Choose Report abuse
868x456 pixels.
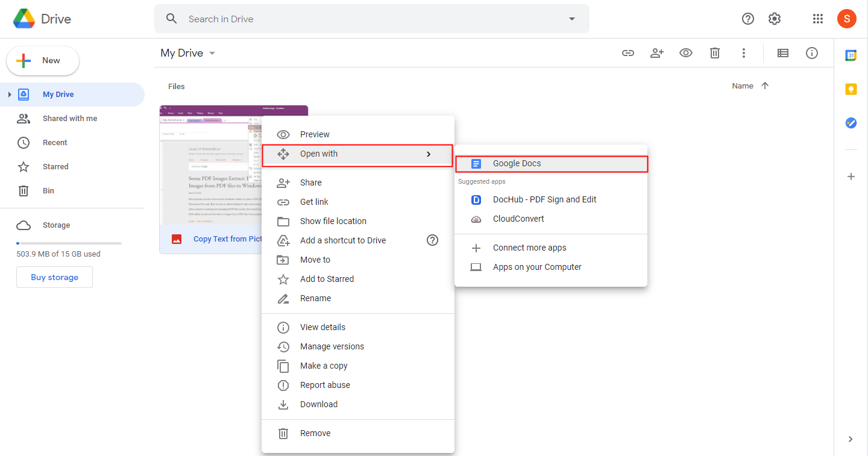click(357, 385)
